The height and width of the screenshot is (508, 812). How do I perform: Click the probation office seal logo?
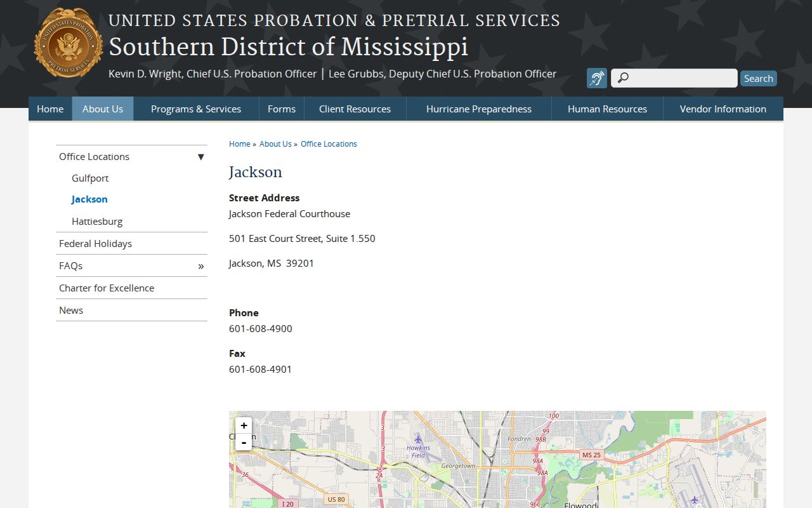tap(69, 43)
